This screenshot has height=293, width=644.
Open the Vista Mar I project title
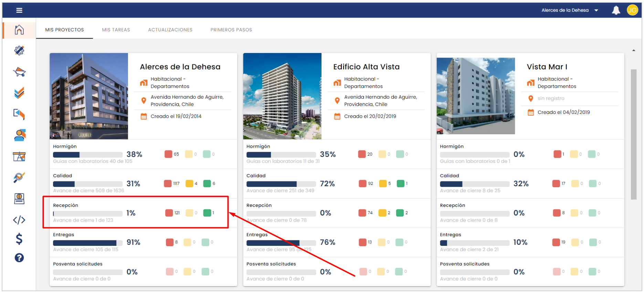click(x=547, y=67)
